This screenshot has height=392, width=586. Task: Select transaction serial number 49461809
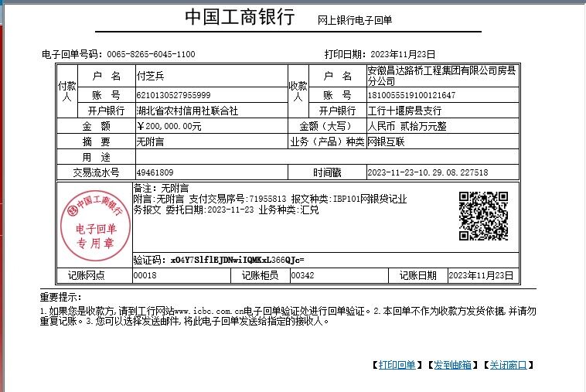click(x=155, y=172)
